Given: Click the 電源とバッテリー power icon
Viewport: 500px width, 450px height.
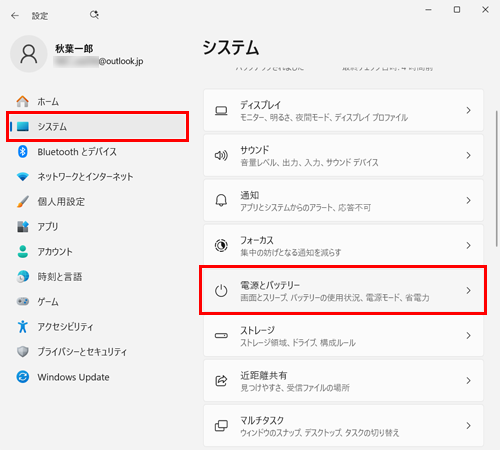Looking at the screenshot, I should pos(221,290).
